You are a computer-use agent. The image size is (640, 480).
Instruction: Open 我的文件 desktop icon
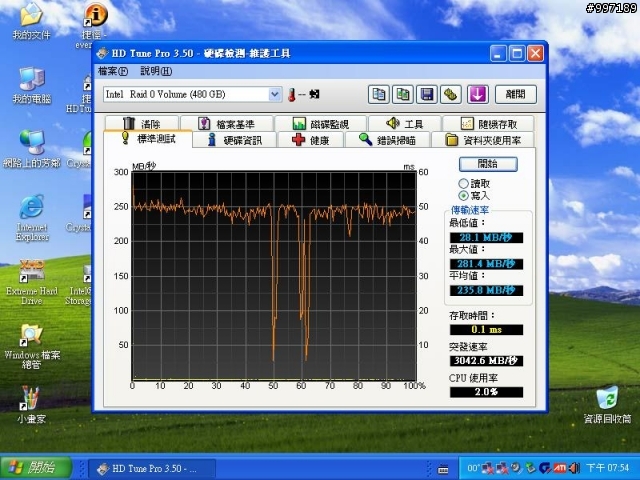pyautogui.click(x=31, y=21)
